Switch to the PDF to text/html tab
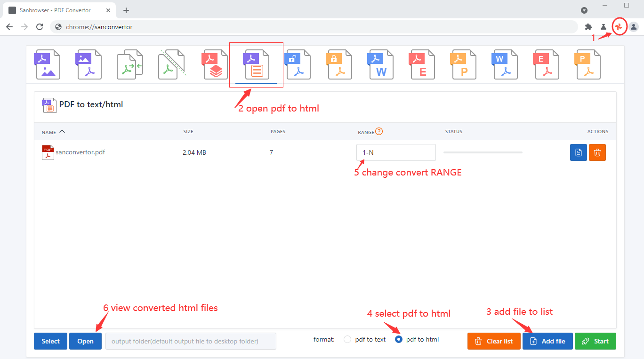The image size is (644, 359). [x=256, y=64]
